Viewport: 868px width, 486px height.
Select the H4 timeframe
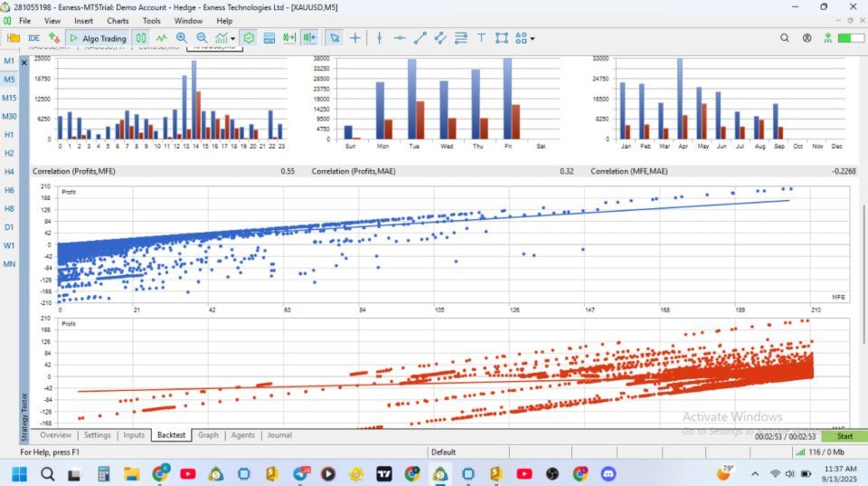(x=9, y=172)
